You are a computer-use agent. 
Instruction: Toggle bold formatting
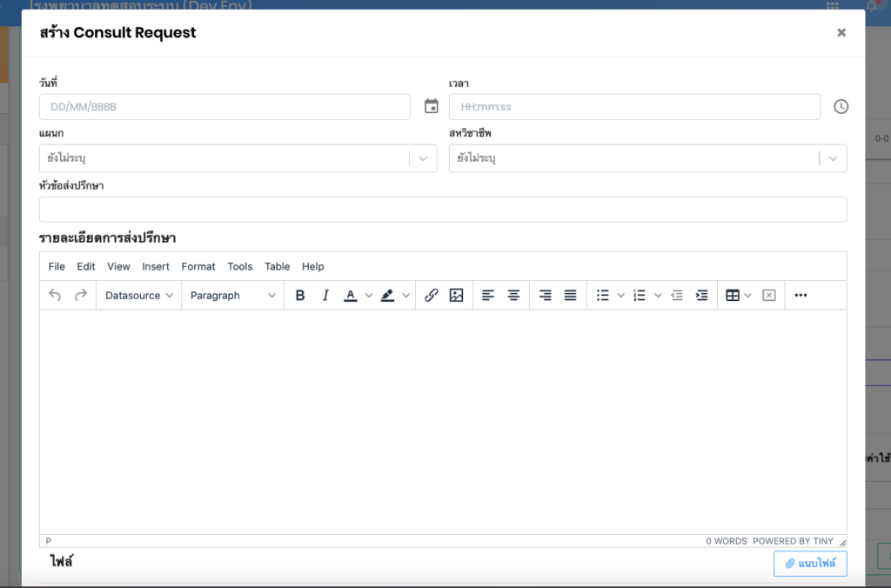[300, 295]
